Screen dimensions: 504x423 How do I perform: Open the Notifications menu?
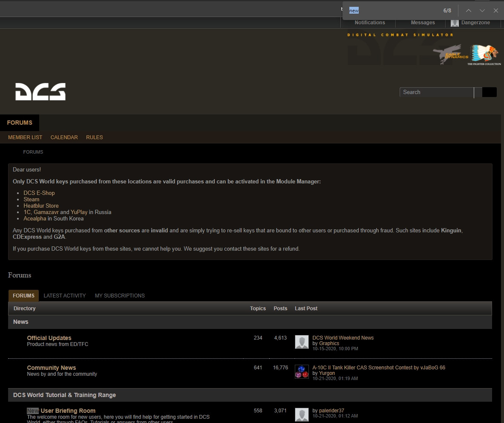point(370,23)
